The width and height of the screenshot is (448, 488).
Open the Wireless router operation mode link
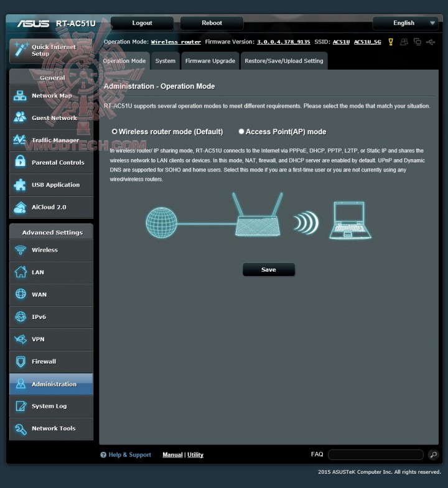[175, 42]
